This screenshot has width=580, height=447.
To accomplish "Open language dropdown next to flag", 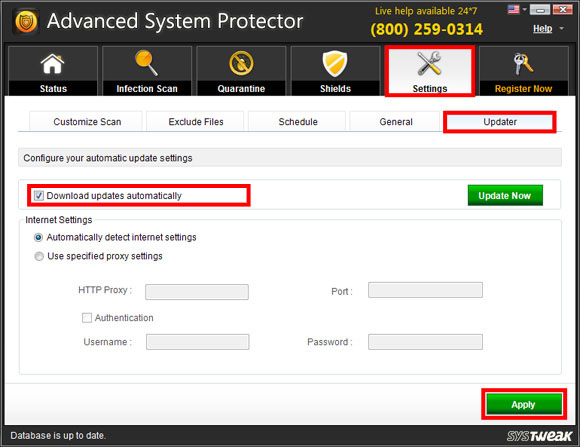I will [x=524, y=9].
